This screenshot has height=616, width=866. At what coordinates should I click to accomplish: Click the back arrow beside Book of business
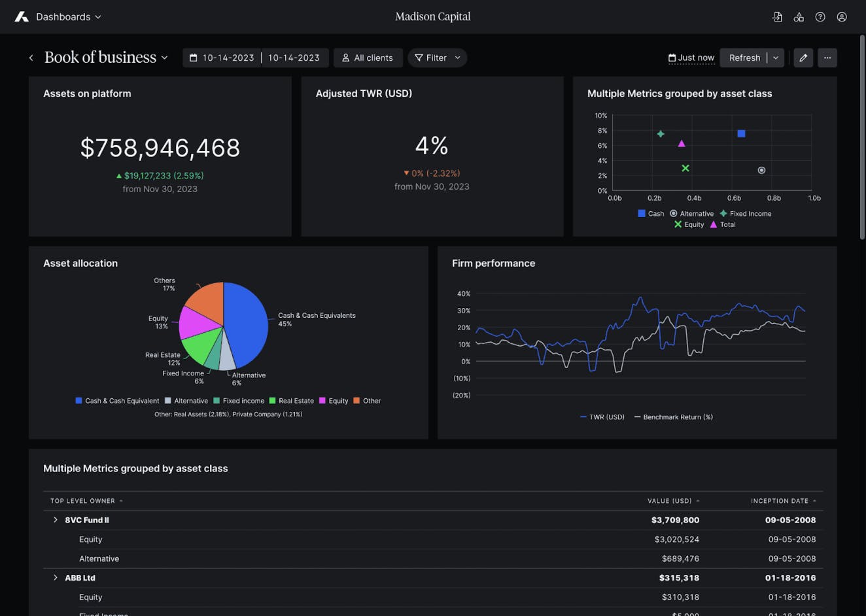[x=31, y=58]
